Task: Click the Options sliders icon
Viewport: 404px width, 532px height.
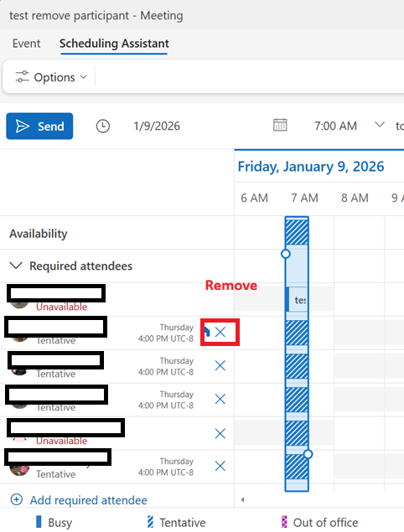Action: (x=22, y=77)
